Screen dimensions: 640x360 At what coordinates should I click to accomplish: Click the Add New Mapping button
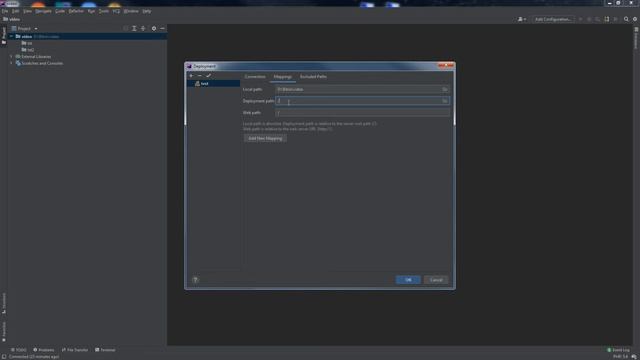(265, 138)
